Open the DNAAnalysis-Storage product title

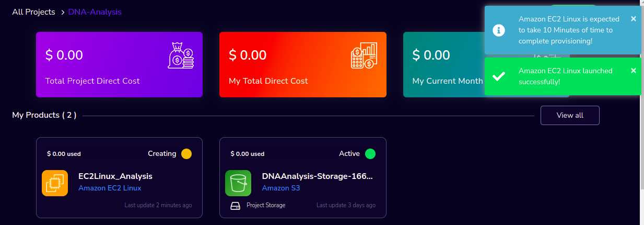click(317, 176)
